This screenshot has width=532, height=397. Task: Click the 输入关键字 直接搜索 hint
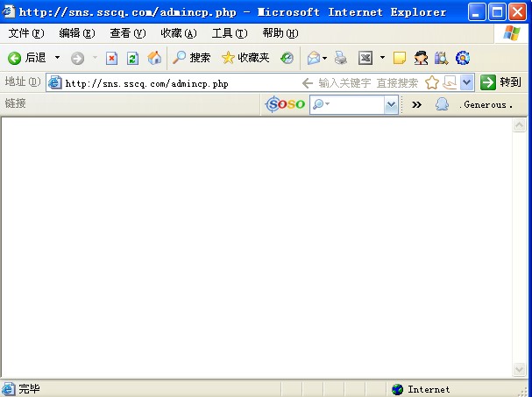point(368,83)
